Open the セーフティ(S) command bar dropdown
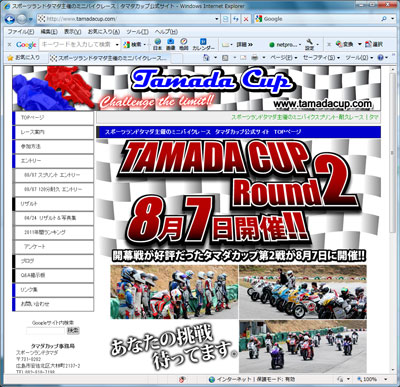Viewport: 400px width, 387px height. tap(321, 58)
